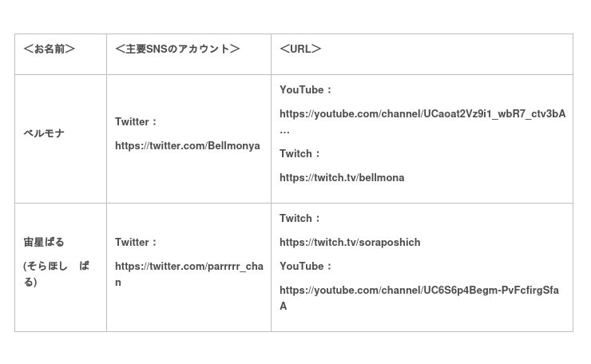Click the twitch.tv/bellmona link
The height and width of the screenshot is (364, 591).
[x=342, y=178]
